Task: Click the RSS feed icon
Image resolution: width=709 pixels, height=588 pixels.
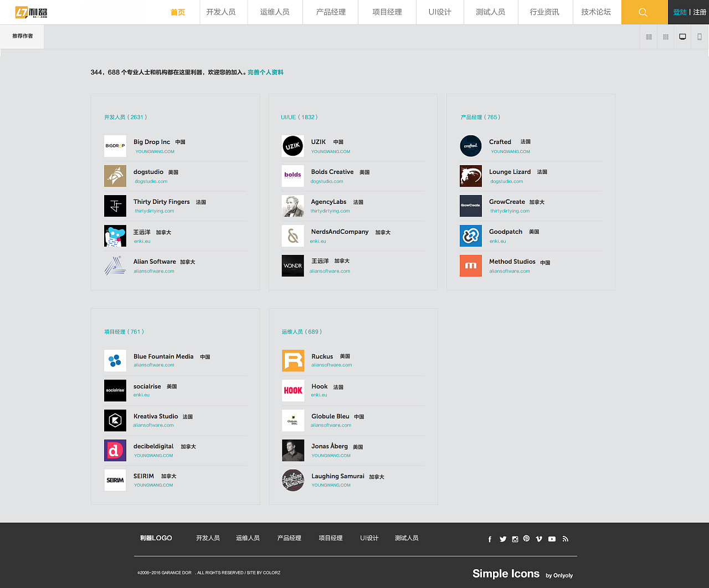Action: [x=566, y=539]
